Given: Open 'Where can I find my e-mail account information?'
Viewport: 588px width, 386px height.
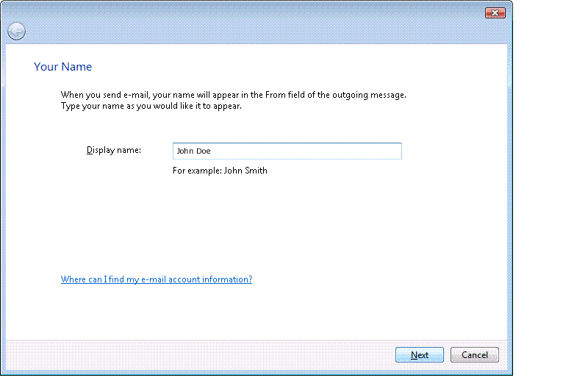Looking at the screenshot, I should coord(157,279).
